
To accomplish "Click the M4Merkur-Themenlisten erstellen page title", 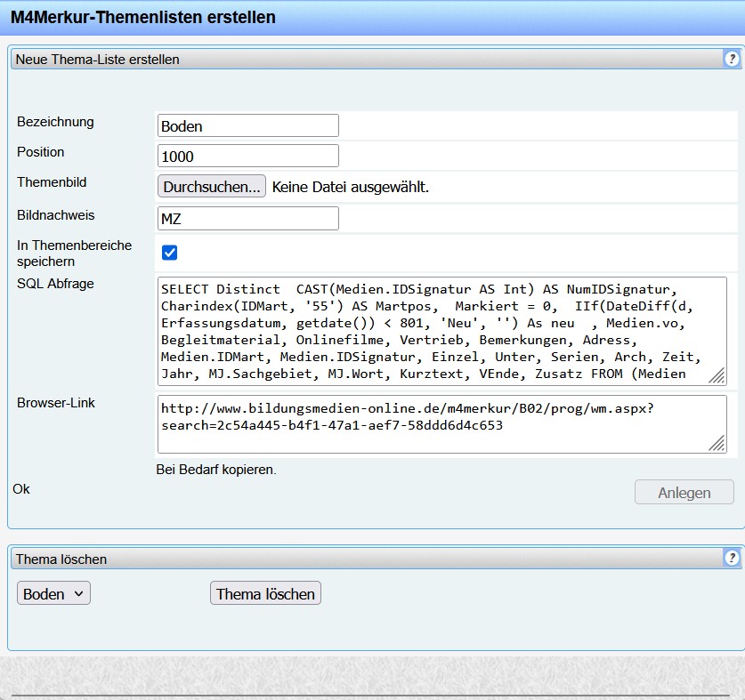I will point(142,17).
